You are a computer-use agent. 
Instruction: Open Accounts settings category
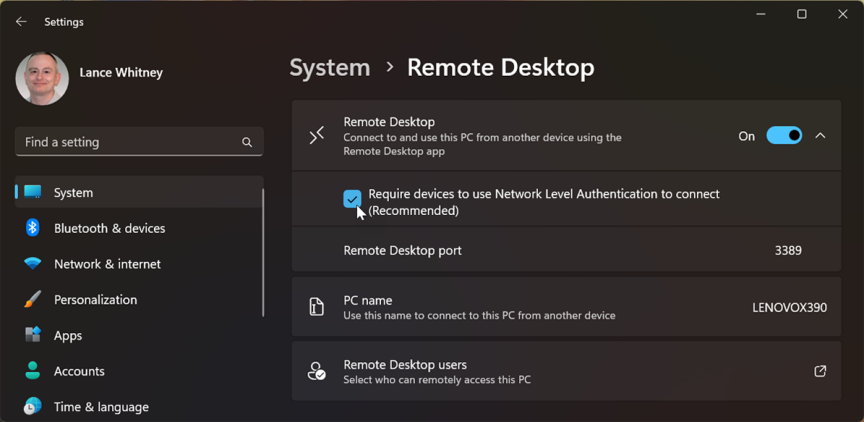pyautogui.click(x=79, y=371)
